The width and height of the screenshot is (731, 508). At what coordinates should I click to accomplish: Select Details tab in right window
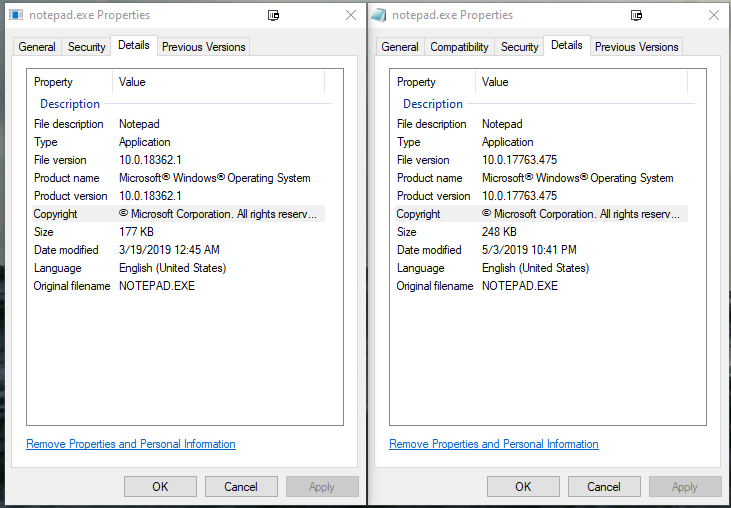566,45
